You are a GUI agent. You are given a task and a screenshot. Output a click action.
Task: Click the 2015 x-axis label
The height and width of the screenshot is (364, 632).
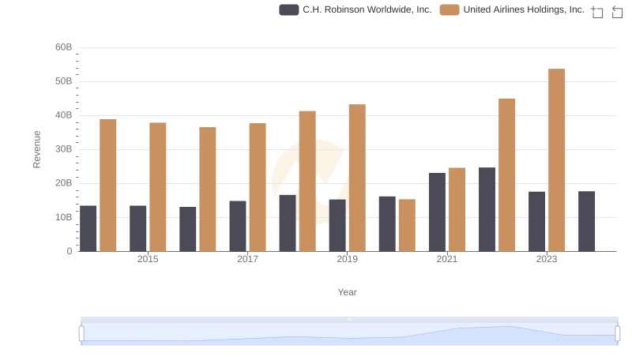[148, 259]
